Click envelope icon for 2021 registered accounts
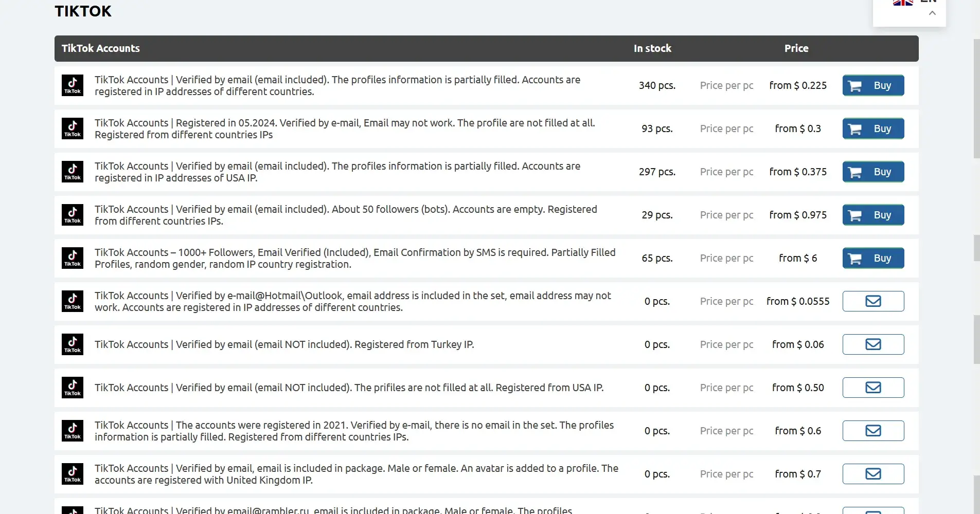 pos(873,431)
